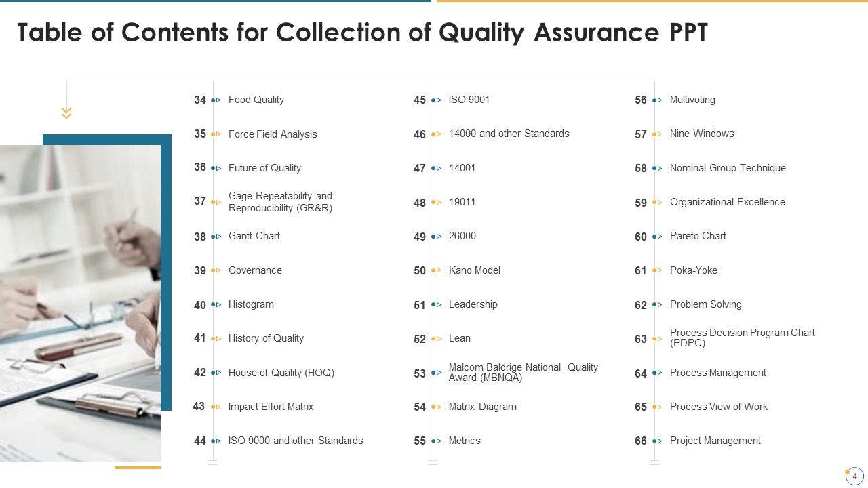The width and height of the screenshot is (868, 488).
Task: Click the slide page number 4 badge
Action: coord(854,476)
